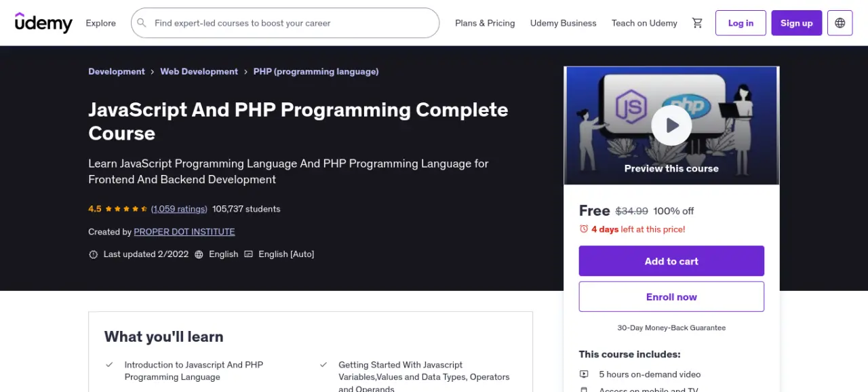Click the struck-through $34.99 price
868x392 pixels.
[x=632, y=211]
